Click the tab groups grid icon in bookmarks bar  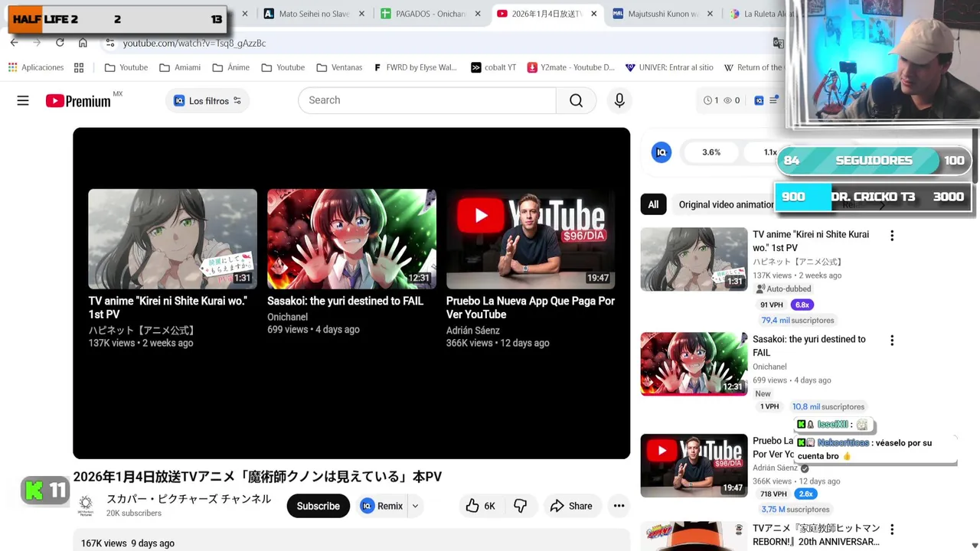point(79,67)
